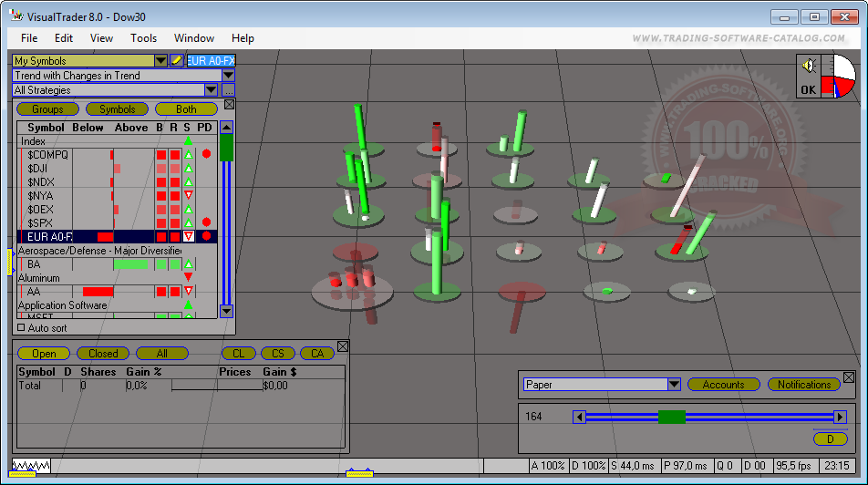This screenshot has width=868, height=485.
Task: Click the pie chart clock icon
Action: (838, 76)
